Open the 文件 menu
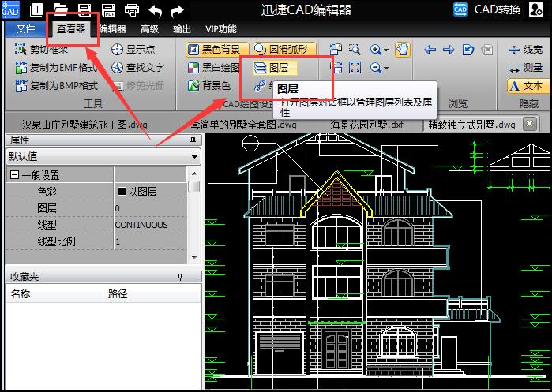Image resolution: width=552 pixels, height=392 pixels. point(25,29)
